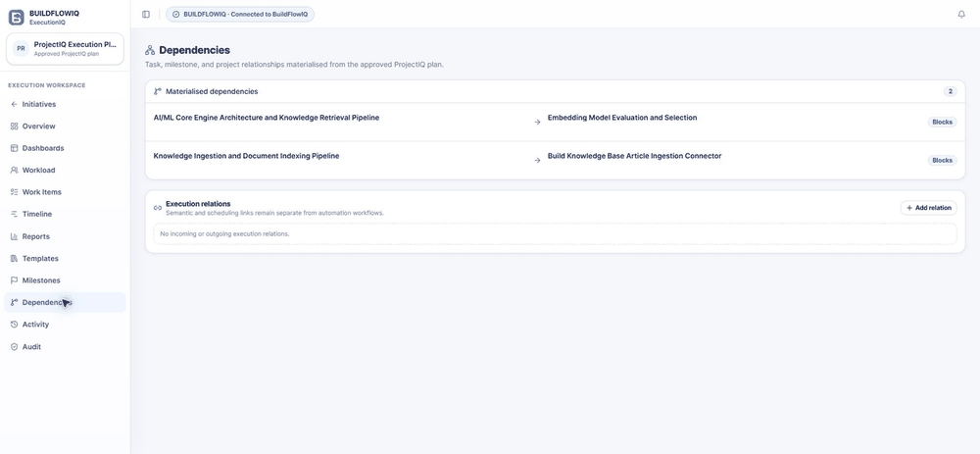This screenshot has width=980, height=454.
Task: Open Initiatives in the sidebar
Action: pos(65,105)
